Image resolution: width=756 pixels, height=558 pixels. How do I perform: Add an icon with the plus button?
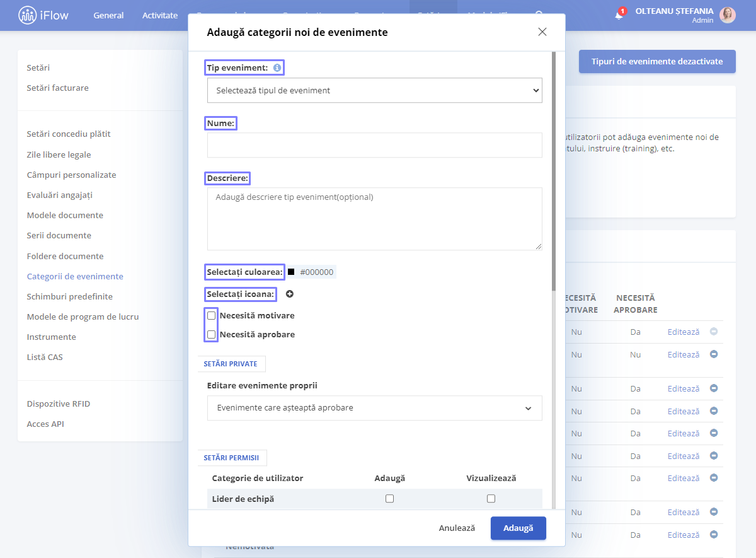[x=290, y=294]
